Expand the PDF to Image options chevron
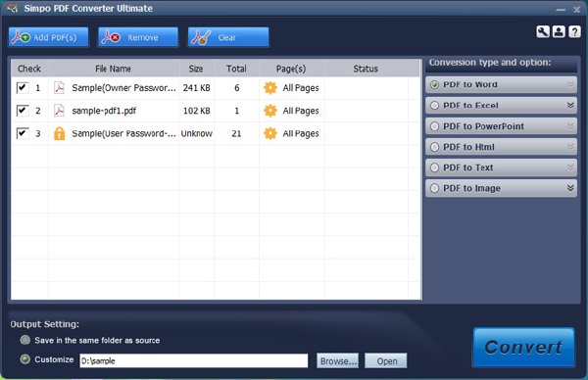The width and height of the screenshot is (588, 380). click(x=570, y=188)
